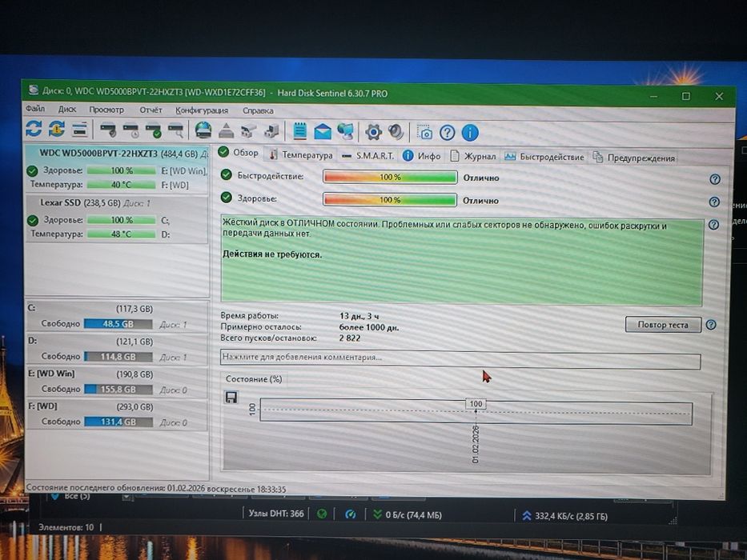Open the Диск menu
This screenshot has width=747, height=560.
67,109
